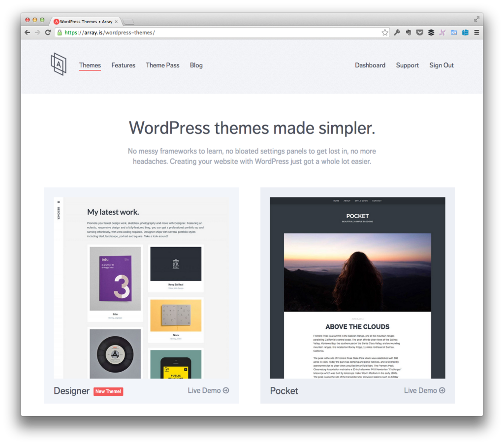Click Sign Out

coord(441,65)
